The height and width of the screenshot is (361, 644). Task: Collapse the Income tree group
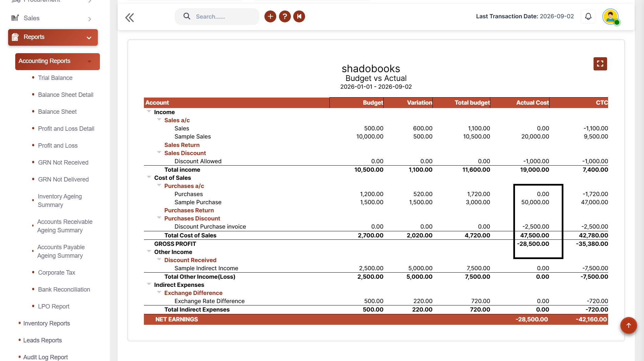(149, 111)
